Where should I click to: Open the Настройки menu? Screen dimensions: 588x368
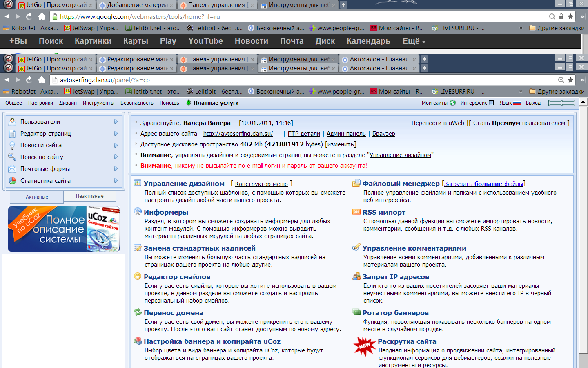pos(40,103)
